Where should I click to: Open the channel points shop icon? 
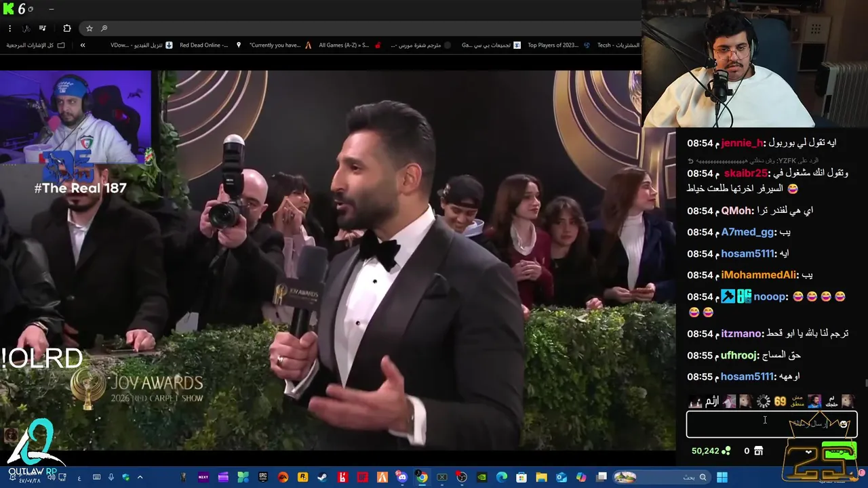tap(758, 451)
